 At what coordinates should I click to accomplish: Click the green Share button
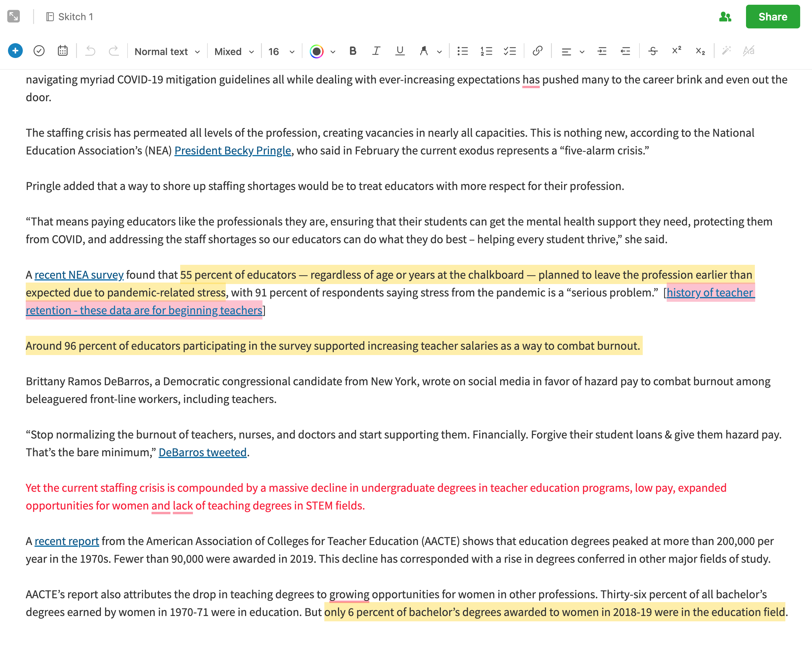(x=772, y=17)
